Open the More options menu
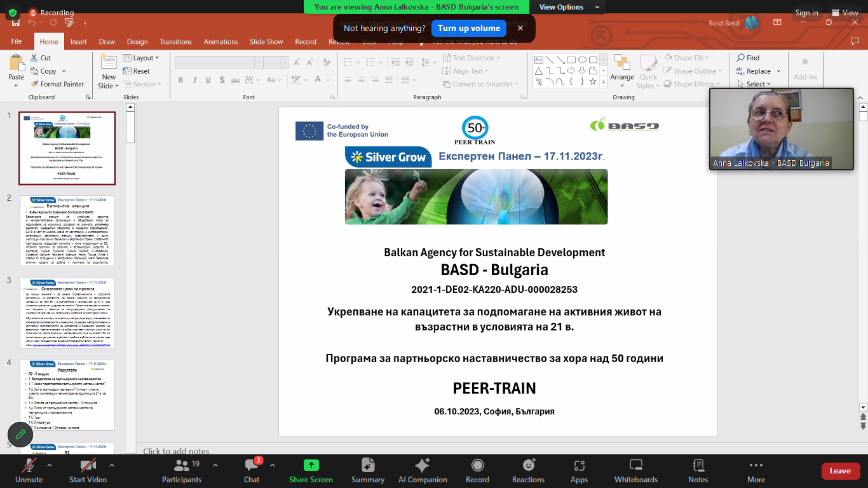This screenshot has width=868, height=488. (756, 471)
